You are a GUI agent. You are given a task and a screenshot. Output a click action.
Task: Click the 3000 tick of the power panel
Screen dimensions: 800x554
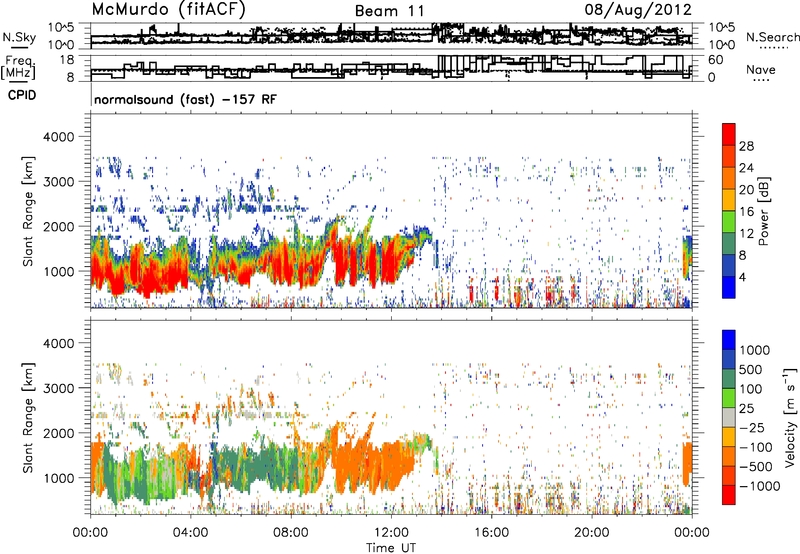pyautogui.click(x=60, y=182)
